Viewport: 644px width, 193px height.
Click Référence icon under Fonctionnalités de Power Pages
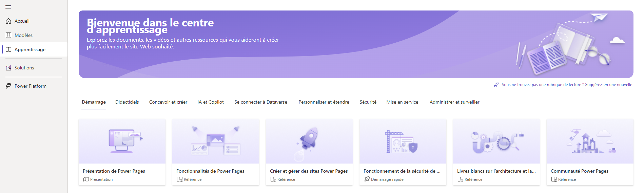tap(180, 179)
